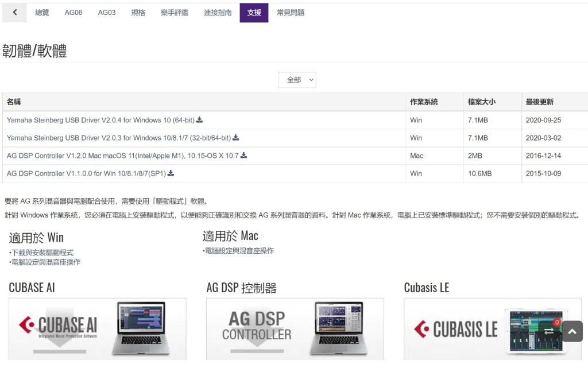This screenshot has width=588, height=368.
Task: Download AG DSP Controller V1.2.0 Mac icon
Action: click(243, 156)
